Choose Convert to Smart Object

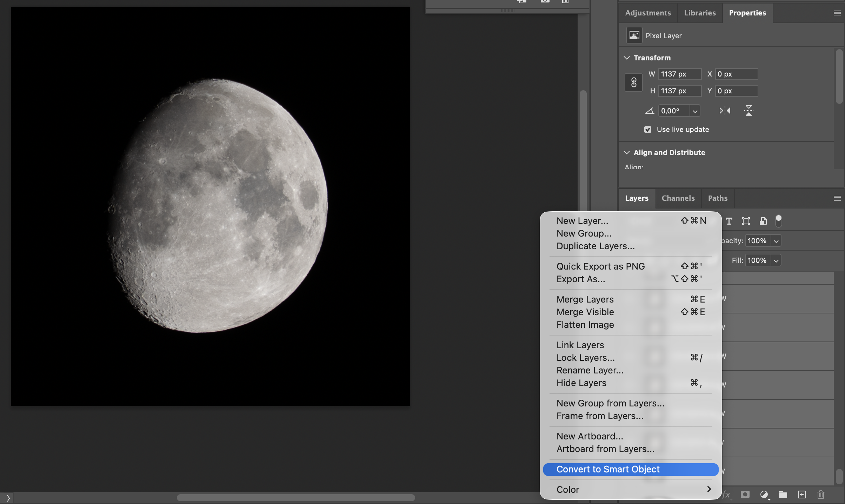pos(608,469)
